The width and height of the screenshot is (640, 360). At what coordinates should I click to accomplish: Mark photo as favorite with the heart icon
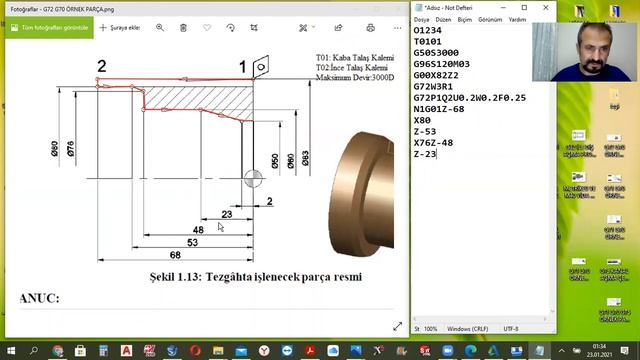(207, 28)
